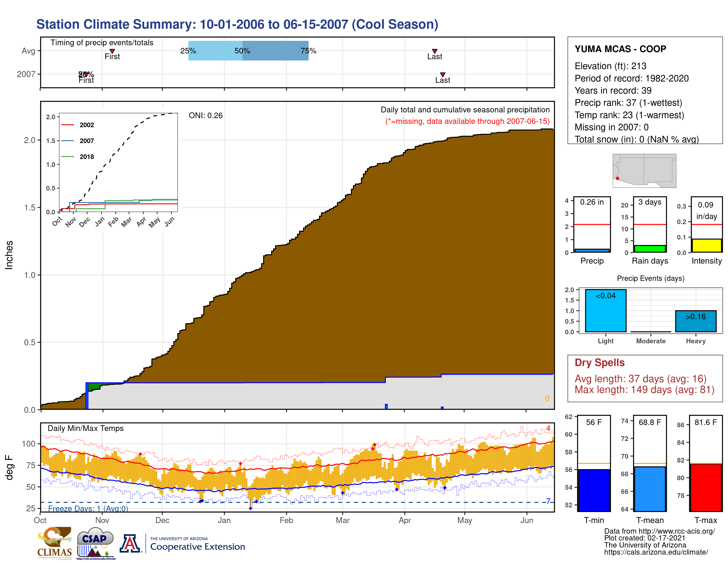Click 'Max length: 149 days (avg: 81)' text

(644, 389)
